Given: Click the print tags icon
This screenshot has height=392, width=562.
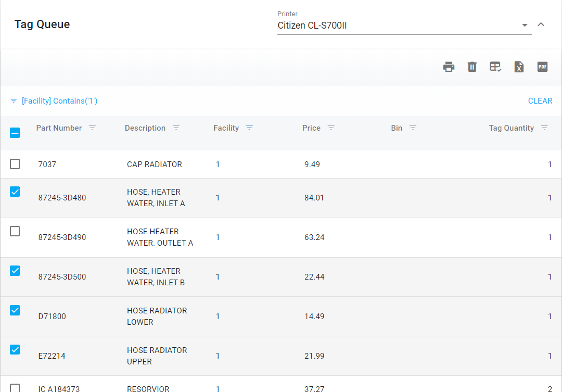Looking at the screenshot, I should point(449,67).
